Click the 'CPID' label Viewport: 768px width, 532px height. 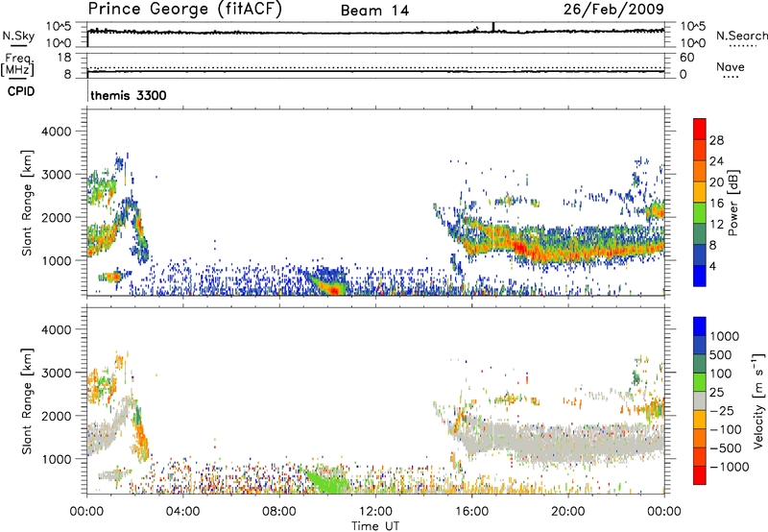coord(21,91)
